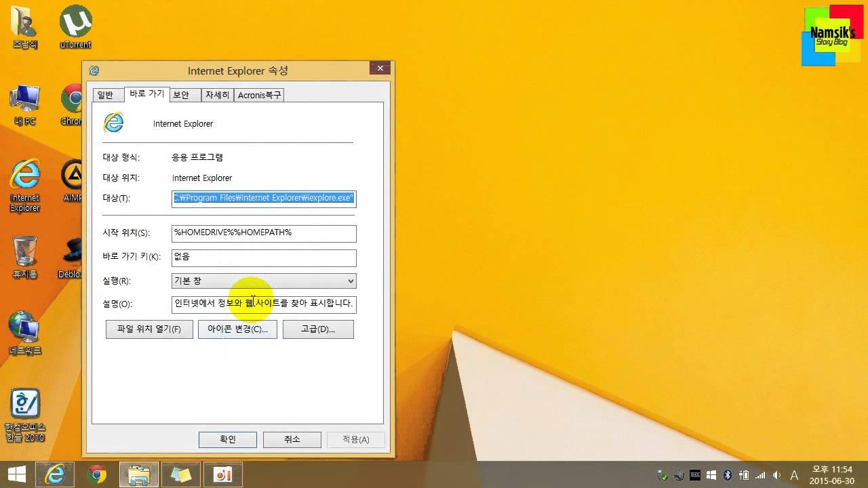
Task: Click the 시작 위치(S) field
Action: point(264,233)
